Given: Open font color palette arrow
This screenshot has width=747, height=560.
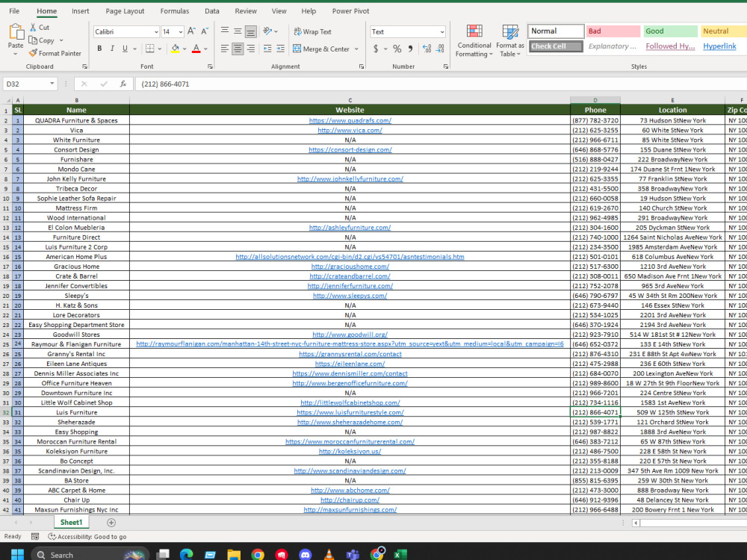Looking at the screenshot, I should point(205,49).
